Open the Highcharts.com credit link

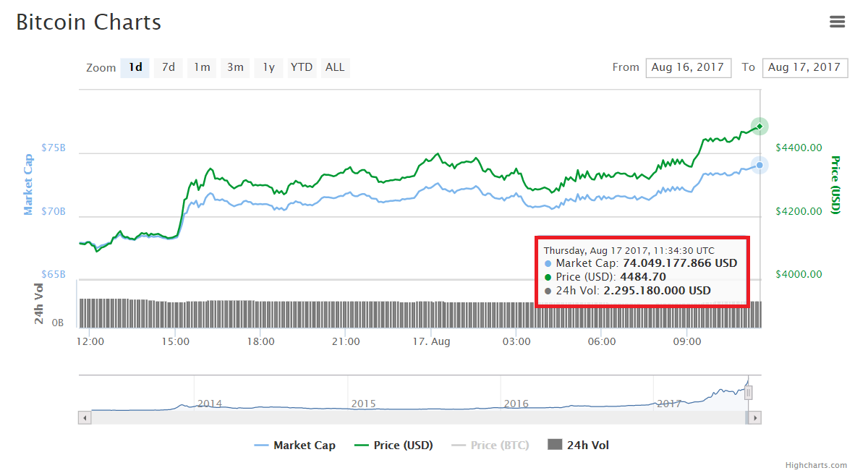click(x=816, y=465)
